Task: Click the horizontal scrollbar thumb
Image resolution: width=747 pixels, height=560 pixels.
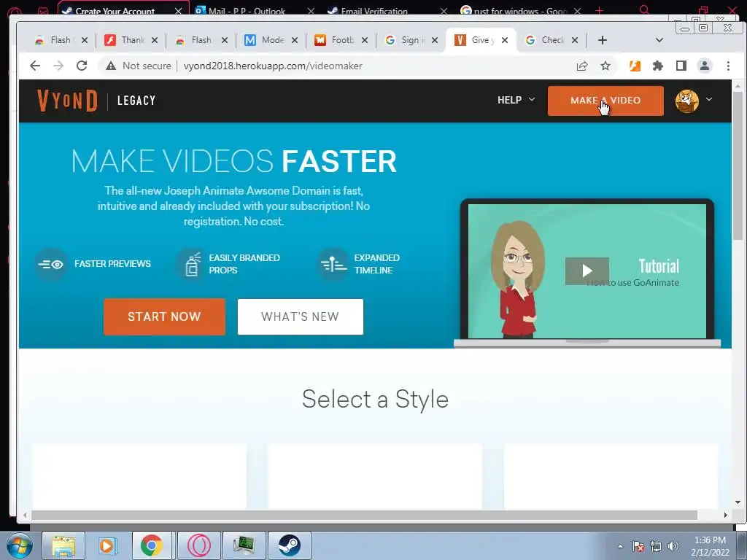Action: (x=365, y=516)
